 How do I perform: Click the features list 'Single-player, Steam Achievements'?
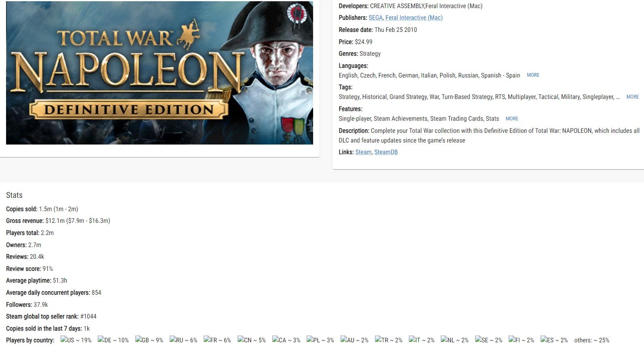419,119
